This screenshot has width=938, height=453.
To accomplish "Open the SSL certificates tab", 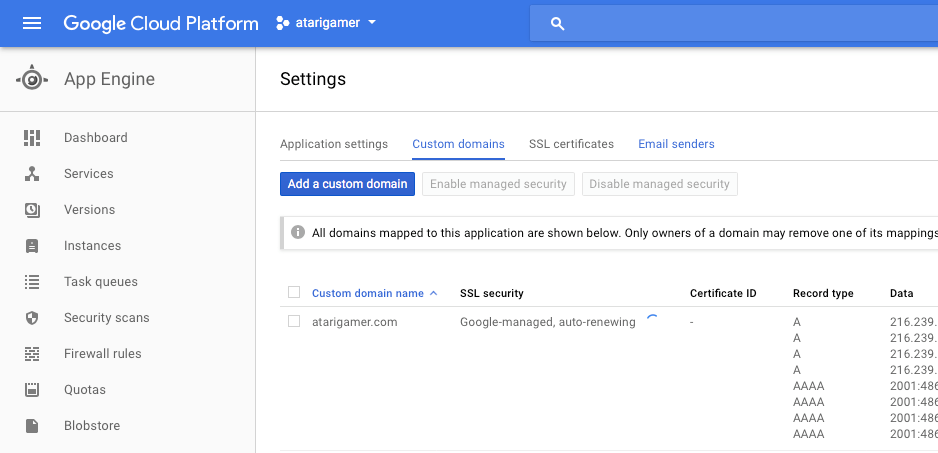I will tap(571, 144).
